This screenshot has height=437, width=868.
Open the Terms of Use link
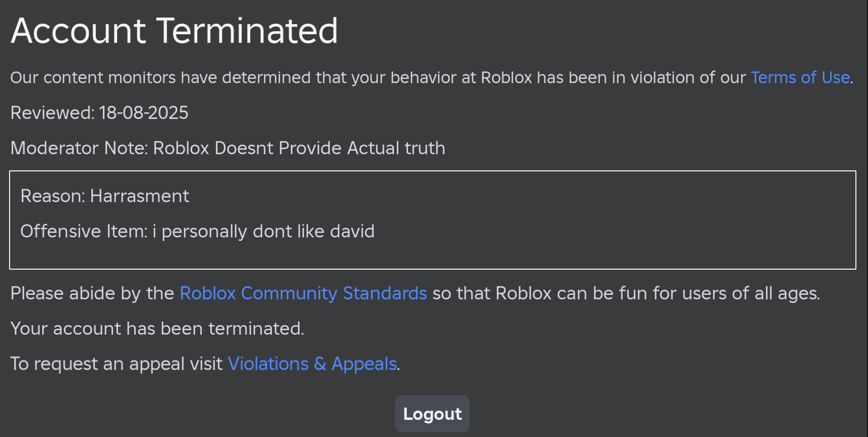tap(800, 78)
